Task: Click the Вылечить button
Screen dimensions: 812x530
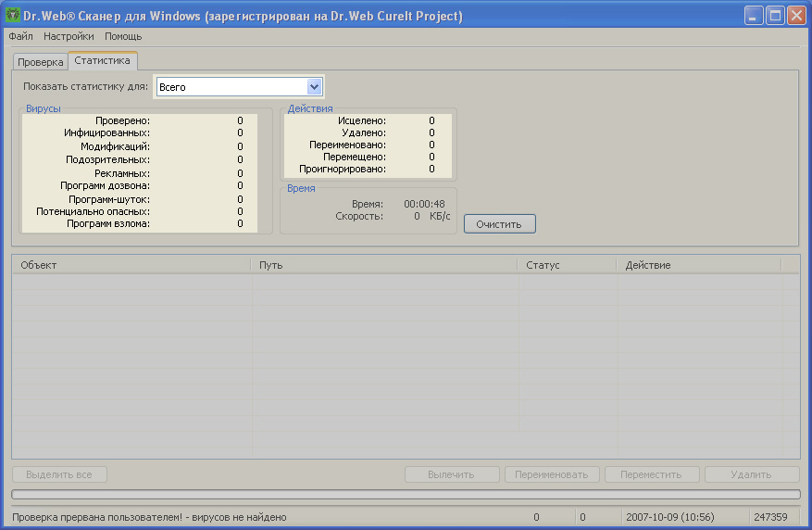Action: pyautogui.click(x=452, y=474)
